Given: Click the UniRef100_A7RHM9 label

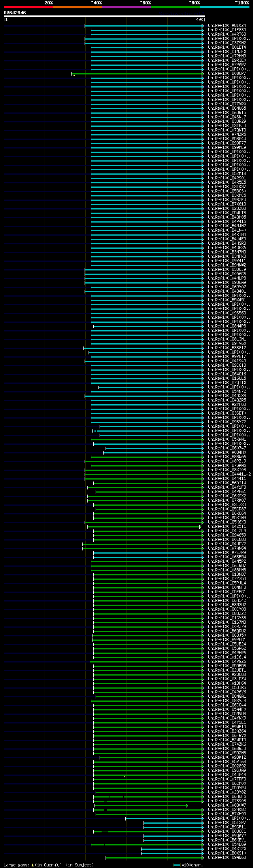Looking at the screenshot, I should click(227, 56).
